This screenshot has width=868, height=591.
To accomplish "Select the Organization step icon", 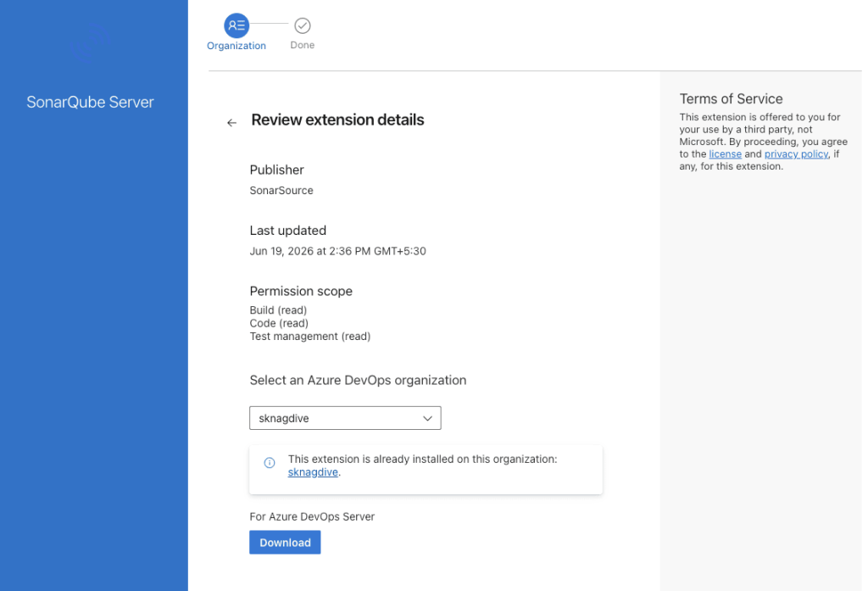I will click(x=236, y=25).
